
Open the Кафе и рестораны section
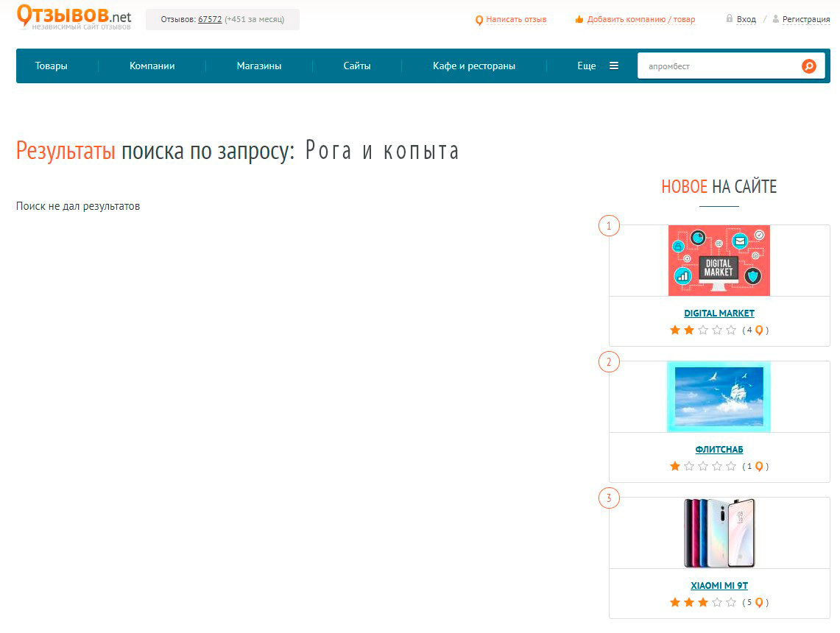pos(474,66)
